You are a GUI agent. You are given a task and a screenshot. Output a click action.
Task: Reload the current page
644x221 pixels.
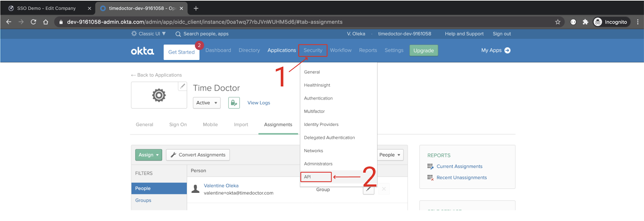pos(33,22)
